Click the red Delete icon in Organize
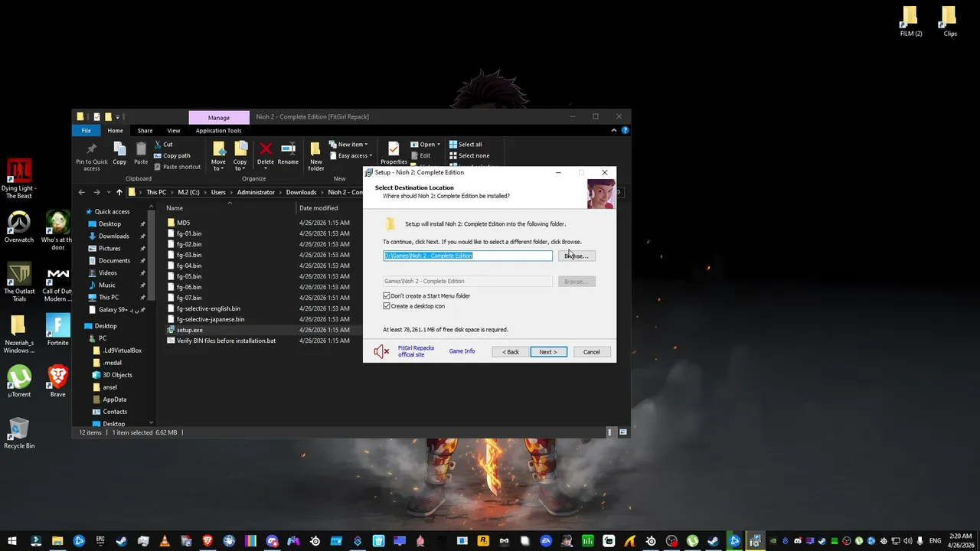Viewport: 980px width, 551px height. click(266, 148)
